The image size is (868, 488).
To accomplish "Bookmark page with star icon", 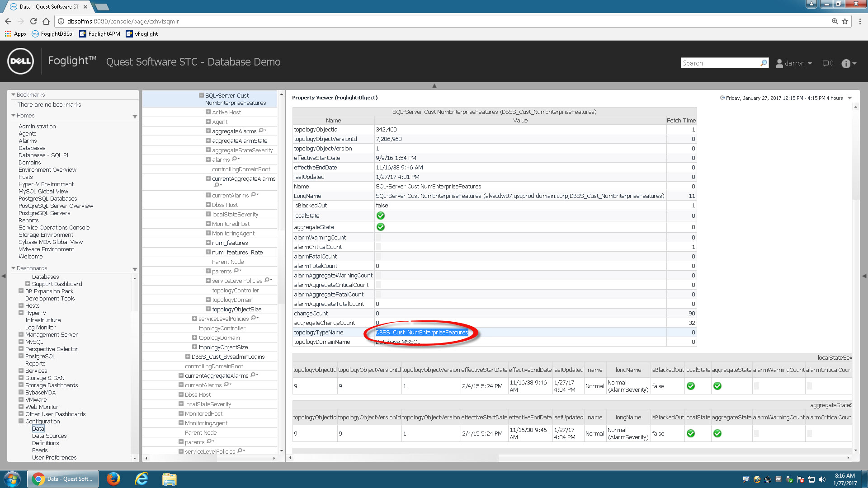I will click(845, 21).
